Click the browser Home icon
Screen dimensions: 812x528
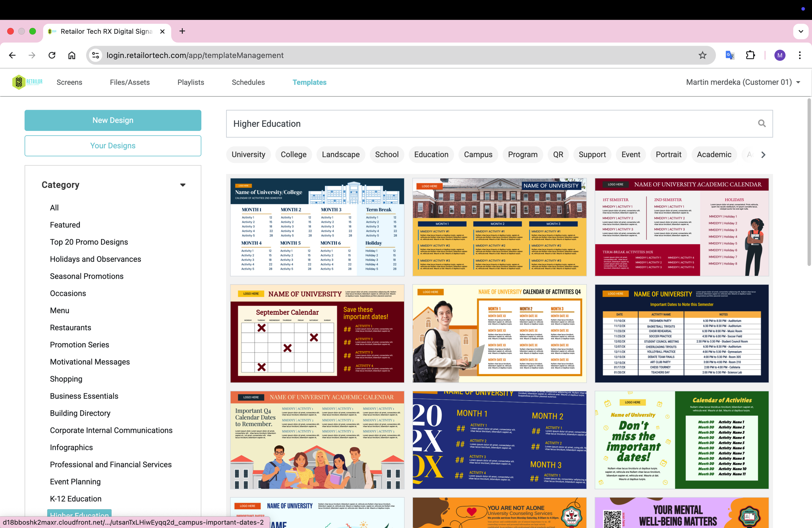click(x=72, y=55)
